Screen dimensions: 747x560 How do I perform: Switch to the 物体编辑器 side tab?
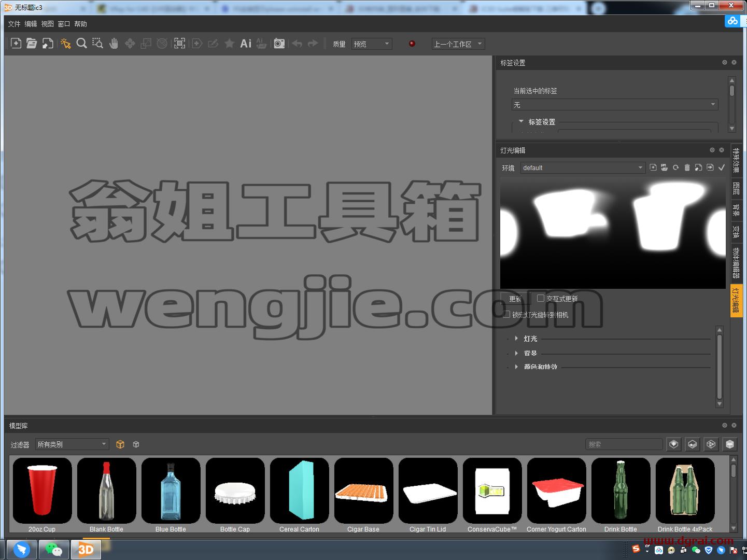pos(736,262)
